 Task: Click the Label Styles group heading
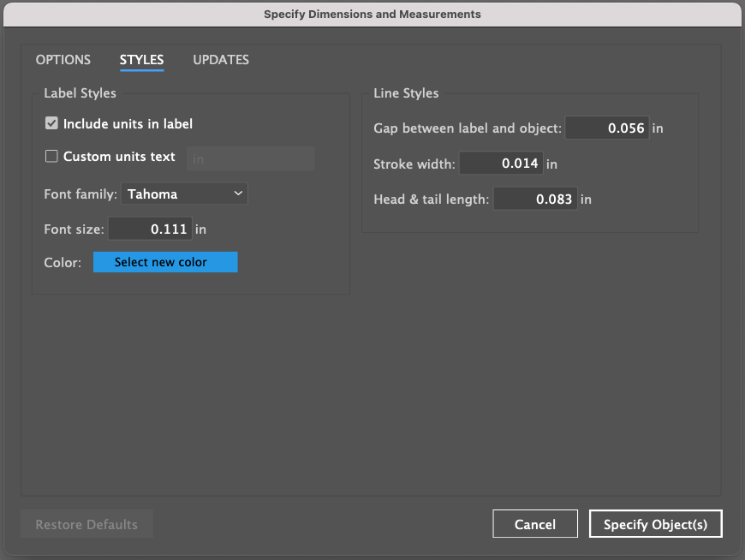pyautogui.click(x=80, y=93)
